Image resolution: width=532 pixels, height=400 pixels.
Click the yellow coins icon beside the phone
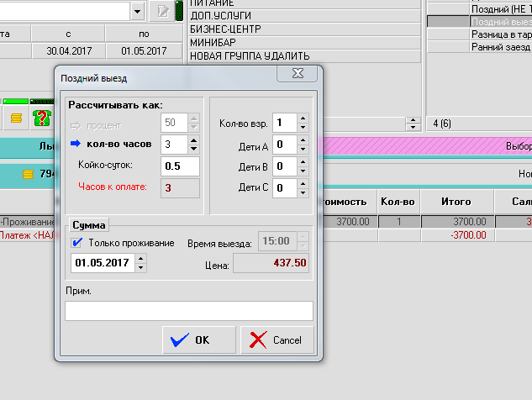15,118
